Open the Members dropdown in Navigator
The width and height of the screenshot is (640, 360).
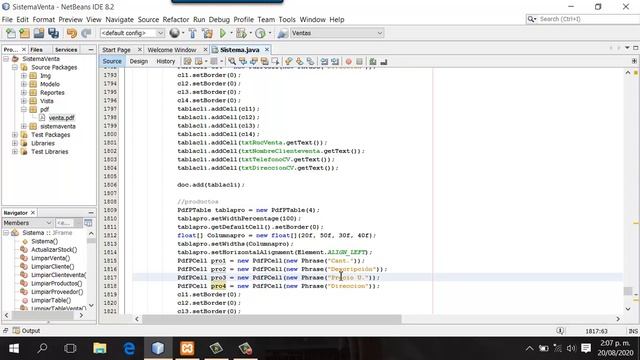pos(27,223)
